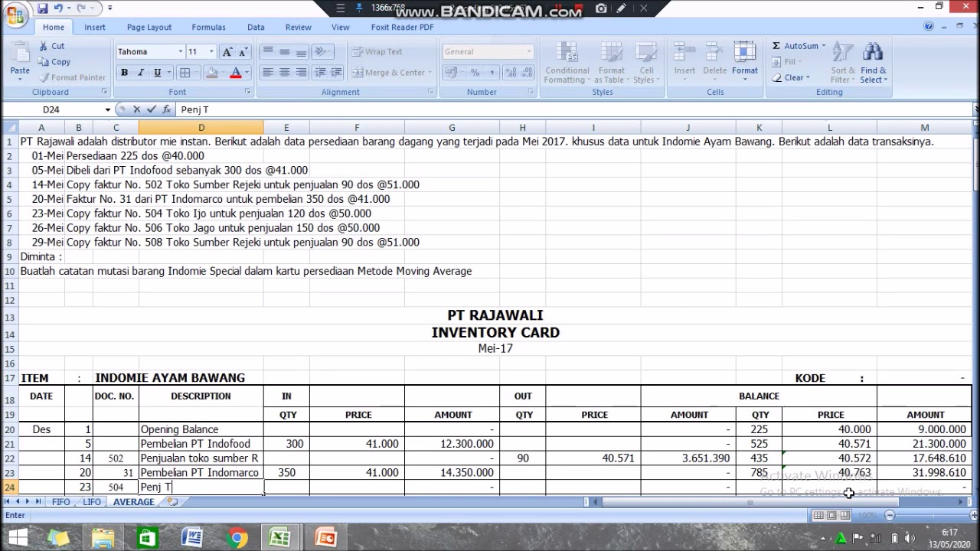Open the AutoSum dropdown arrow
Image resolution: width=980 pixels, height=551 pixels.
[x=824, y=46]
